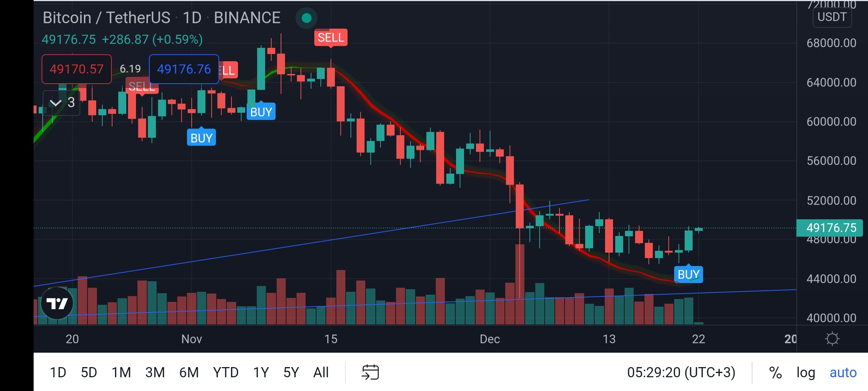The width and height of the screenshot is (868, 391).
Task: Open the go-to-date calendar icon
Action: 370,372
